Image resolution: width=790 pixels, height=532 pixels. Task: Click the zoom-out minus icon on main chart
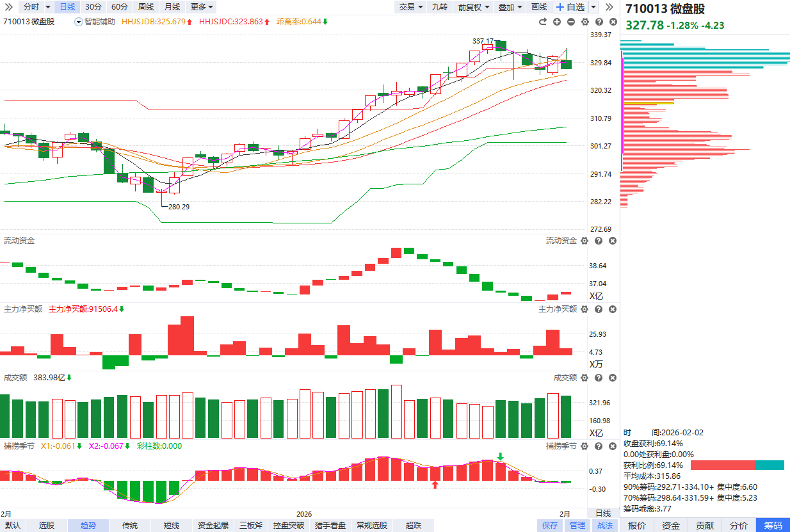tap(571, 22)
